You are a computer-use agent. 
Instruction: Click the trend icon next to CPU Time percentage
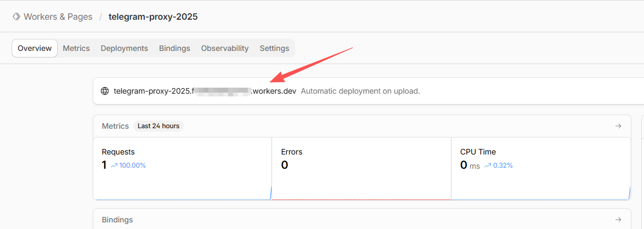pyautogui.click(x=487, y=165)
